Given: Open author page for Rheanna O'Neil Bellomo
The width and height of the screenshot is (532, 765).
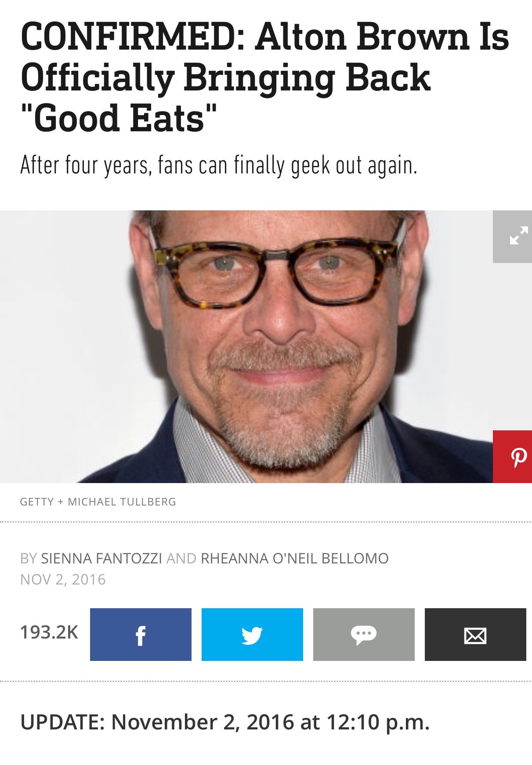Looking at the screenshot, I should pos(295,559).
